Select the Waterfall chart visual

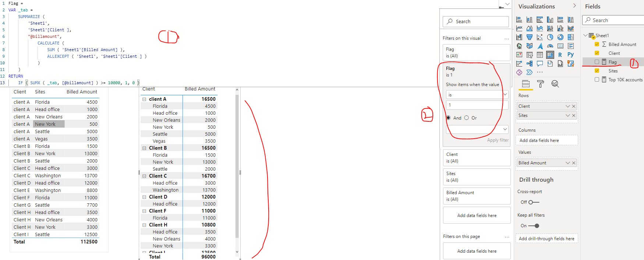click(x=519, y=37)
